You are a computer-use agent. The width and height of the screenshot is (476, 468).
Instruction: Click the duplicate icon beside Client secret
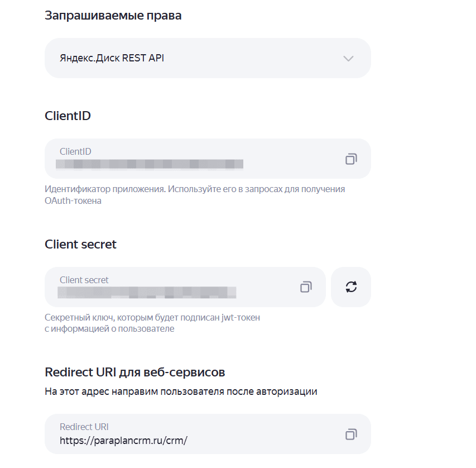[x=306, y=286]
